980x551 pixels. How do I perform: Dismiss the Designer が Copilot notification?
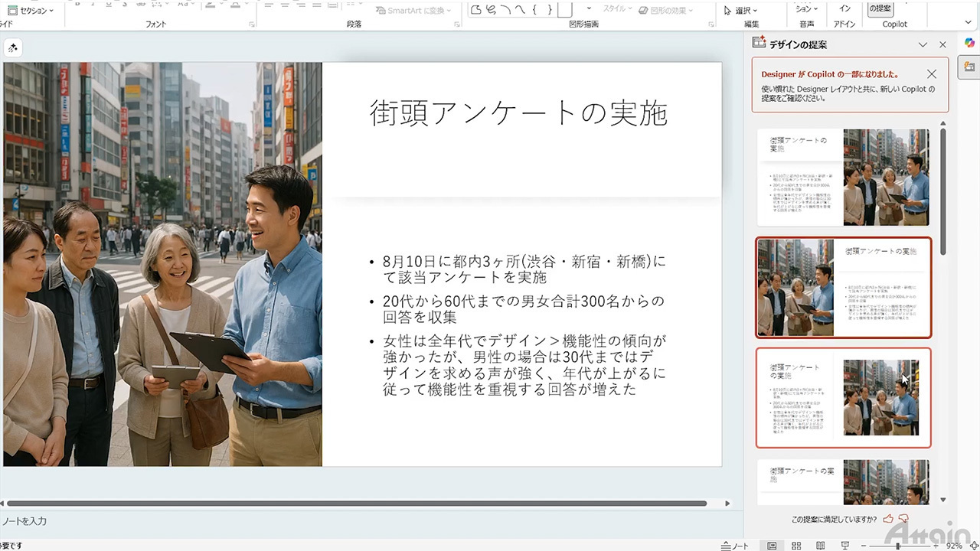pyautogui.click(x=931, y=74)
